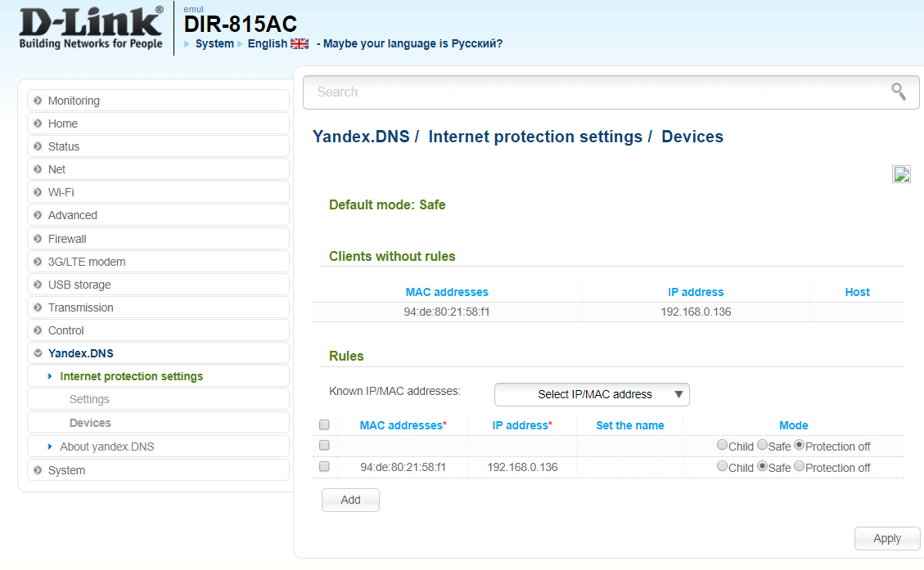Click the arrow icon beside Monitoring
This screenshot has height=570, width=924.
click(x=38, y=101)
